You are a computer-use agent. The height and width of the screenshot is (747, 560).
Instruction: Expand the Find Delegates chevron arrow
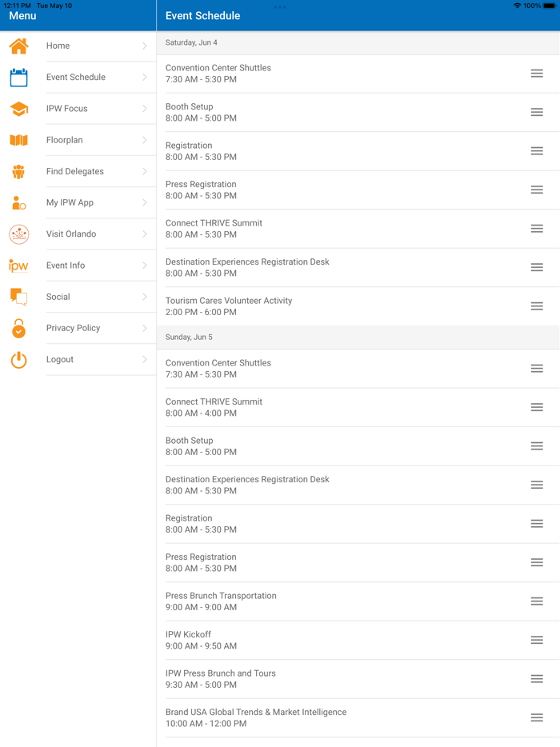tap(144, 171)
